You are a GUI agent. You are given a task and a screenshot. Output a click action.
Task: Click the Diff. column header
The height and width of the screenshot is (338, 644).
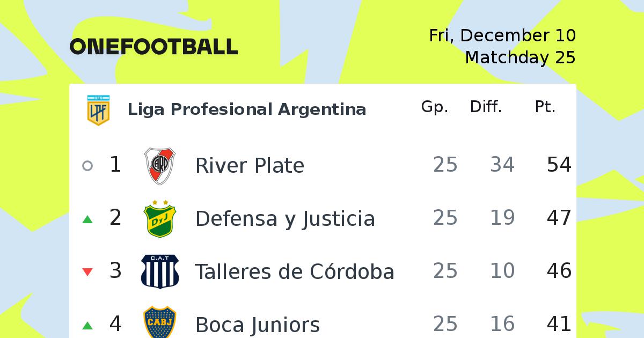[486, 107]
